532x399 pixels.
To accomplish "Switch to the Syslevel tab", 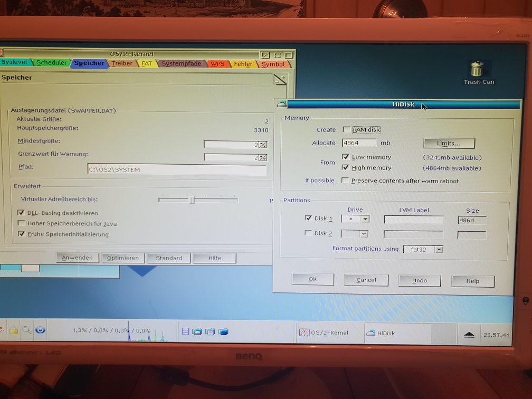I will coord(15,62).
